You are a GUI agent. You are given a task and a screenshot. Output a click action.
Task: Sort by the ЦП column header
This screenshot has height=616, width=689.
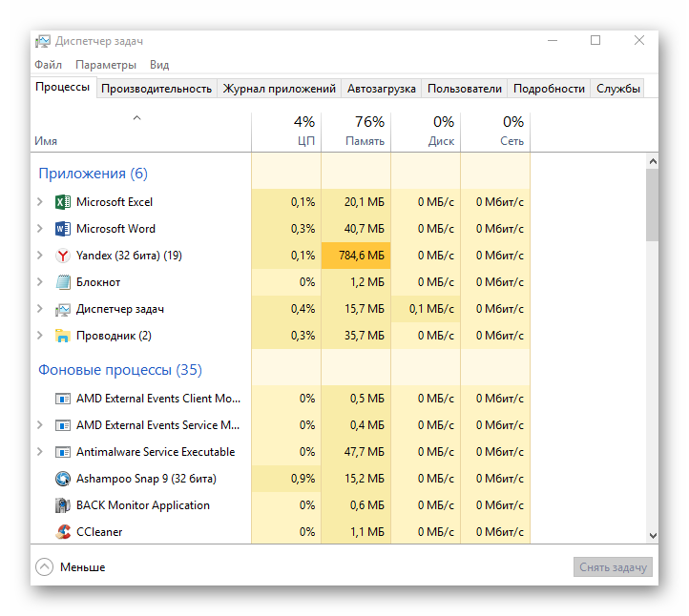286,132
